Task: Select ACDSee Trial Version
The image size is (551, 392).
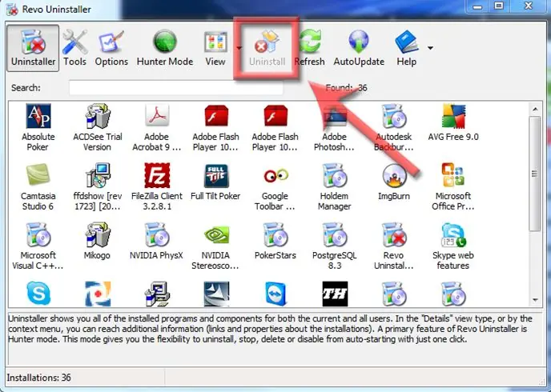Action: pos(98,127)
